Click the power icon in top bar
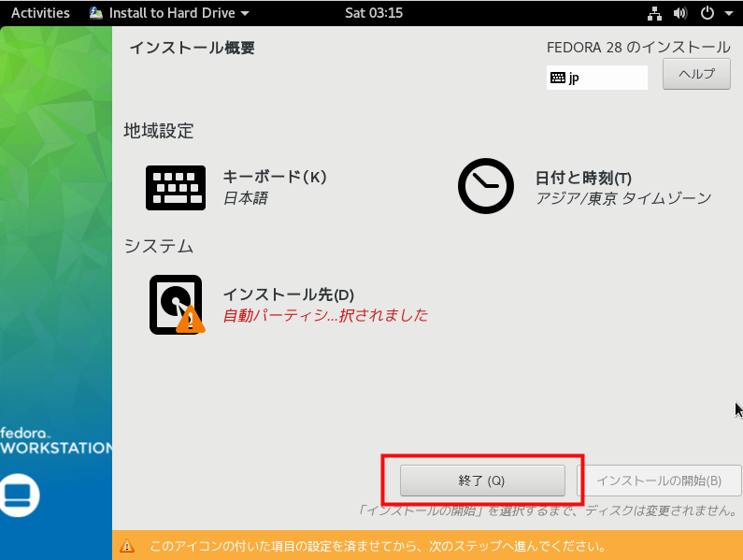The height and width of the screenshot is (560, 743). click(707, 13)
